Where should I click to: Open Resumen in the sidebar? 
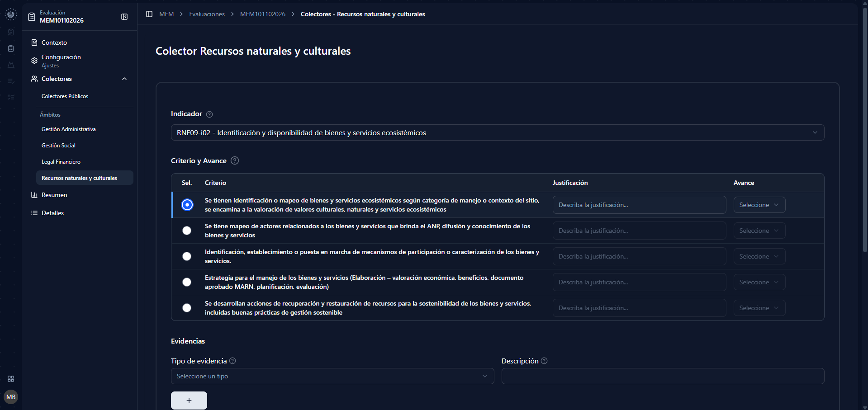point(54,195)
